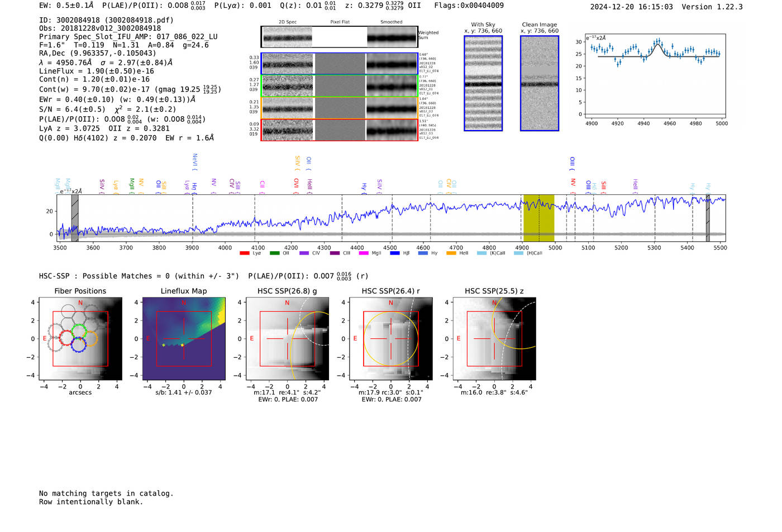The width and height of the screenshot is (782, 532).
Task: Click the S/N = 6.4(±0.5) value
Action: point(72,109)
